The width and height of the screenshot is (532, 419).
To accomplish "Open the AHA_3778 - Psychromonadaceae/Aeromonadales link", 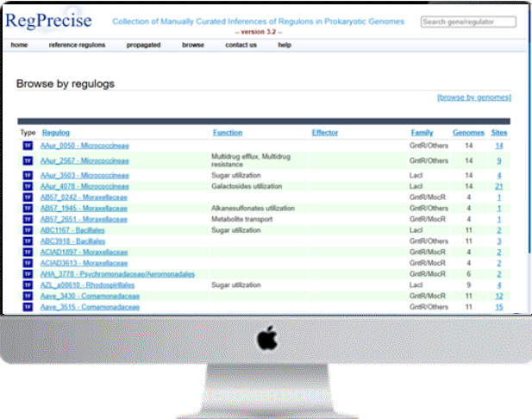I will tap(117, 274).
